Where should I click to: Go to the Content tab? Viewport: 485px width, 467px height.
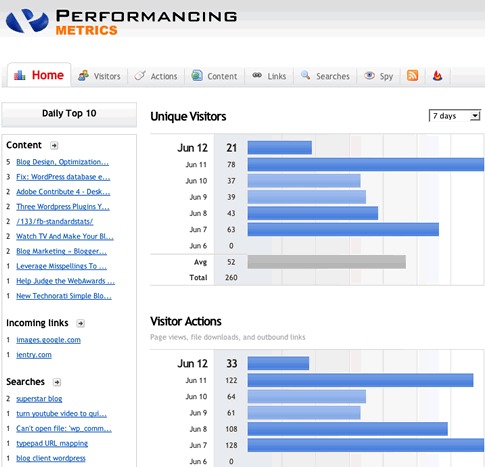[x=214, y=76]
